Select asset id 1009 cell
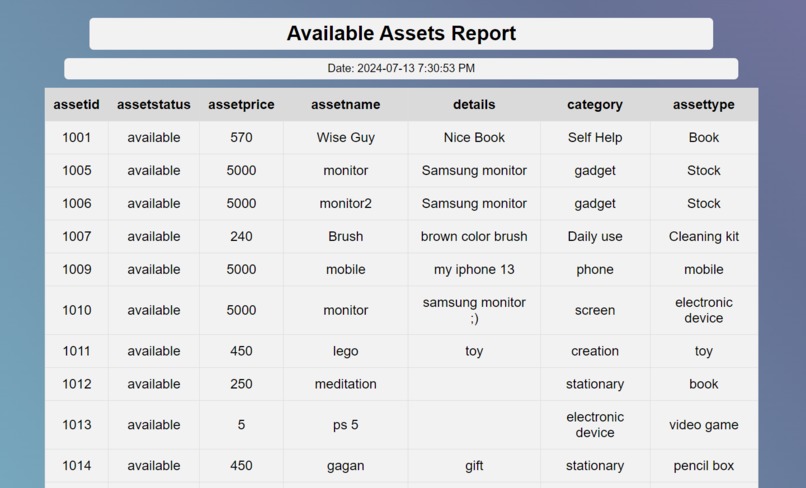This screenshot has width=806, height=488. tap(77, 269)
